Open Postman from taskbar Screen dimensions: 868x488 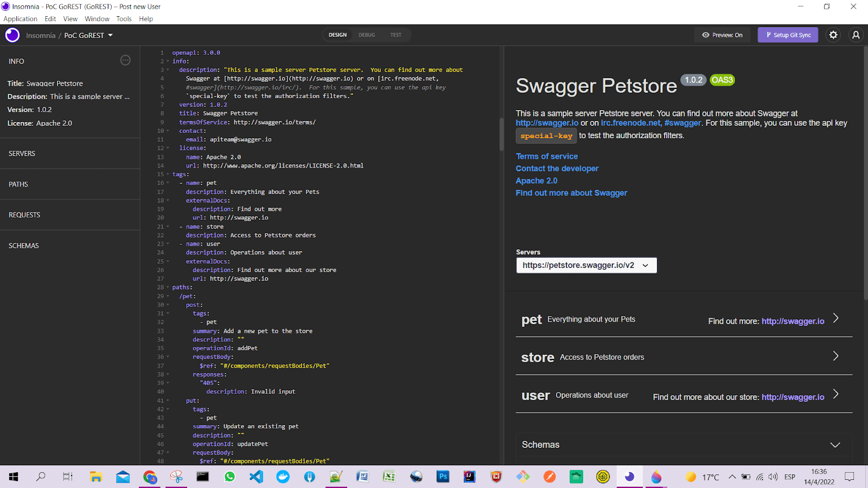click(x=550, y=477)
